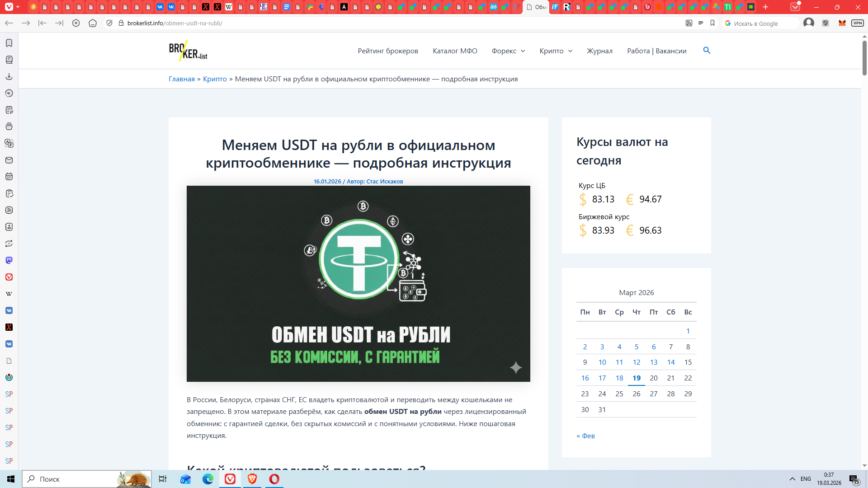Open the Downloads panel in sidebar
Image resolution: width=868 pixels, height=488 pixels.
coord(9,76)
